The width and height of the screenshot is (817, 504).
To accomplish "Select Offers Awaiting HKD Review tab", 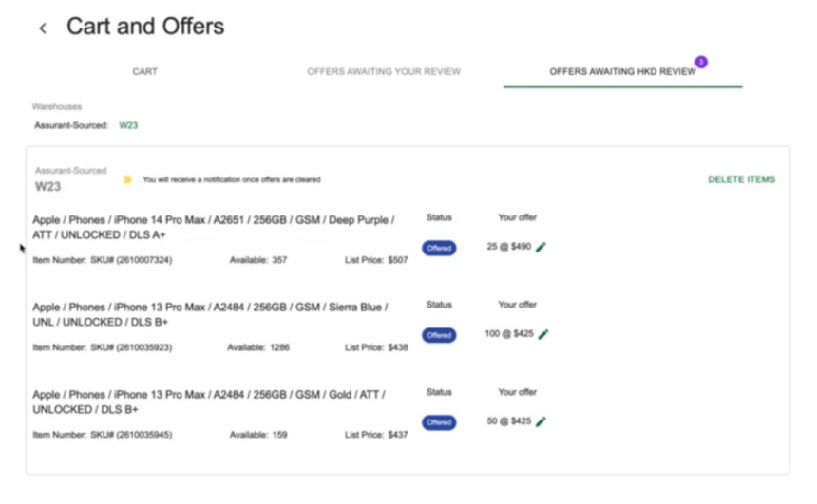I will click(x=622, y=71).
